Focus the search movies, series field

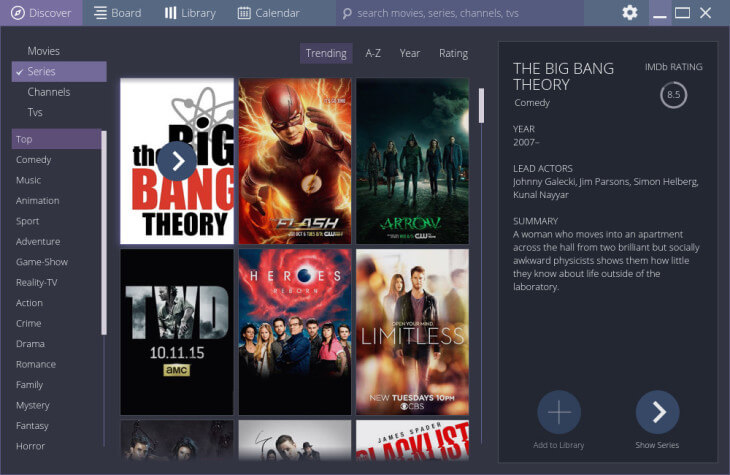pyautogui.click(x=460, y=13)
